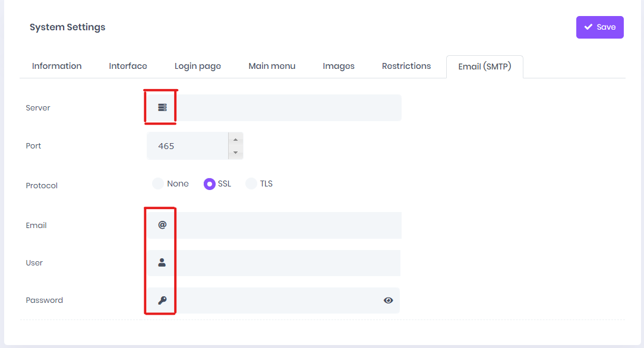The height and width of the screenshot is (348, 644).
Task: Switch to the Interface tab
Action: [x=128, y=66]
